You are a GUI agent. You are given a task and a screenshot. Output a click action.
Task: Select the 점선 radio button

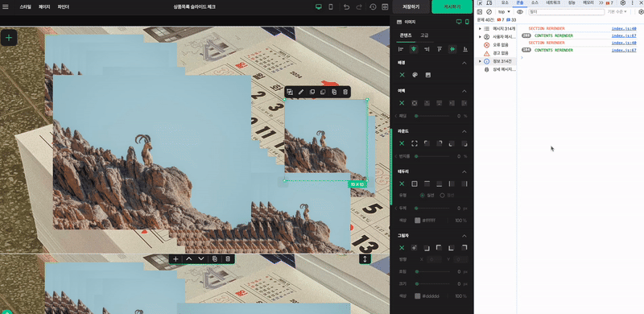[442, 195]
